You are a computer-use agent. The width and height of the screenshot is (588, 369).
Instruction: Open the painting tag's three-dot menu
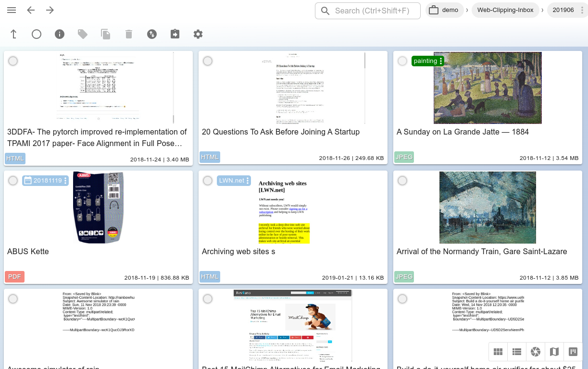click(x=441, y=61)
